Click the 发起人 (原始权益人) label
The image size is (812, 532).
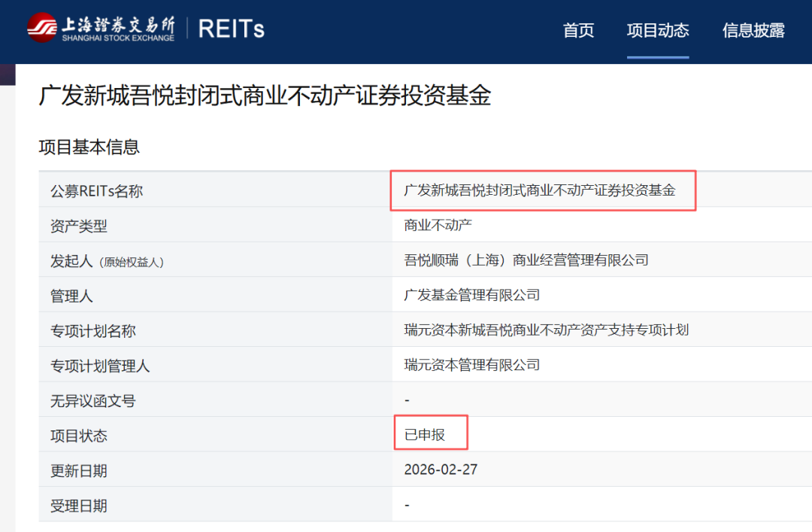pos(107,261)
